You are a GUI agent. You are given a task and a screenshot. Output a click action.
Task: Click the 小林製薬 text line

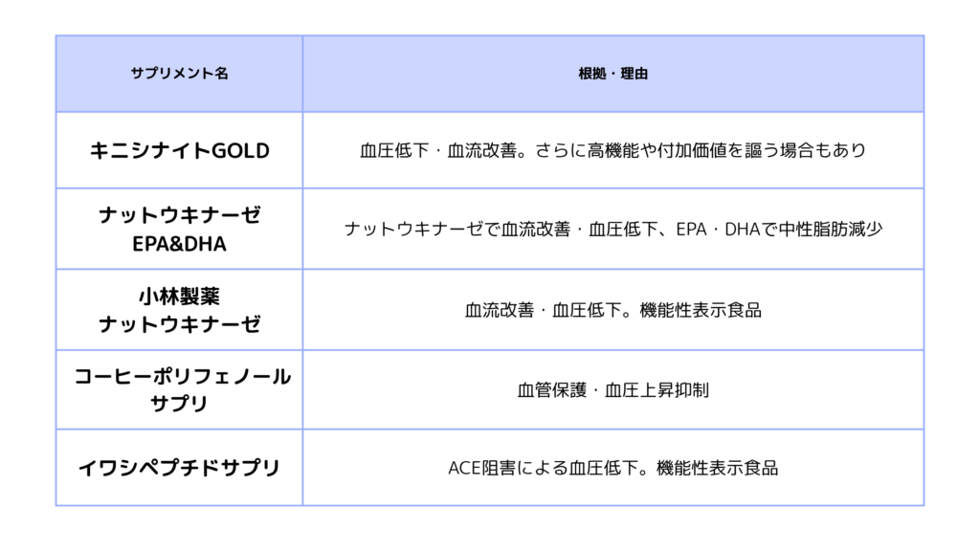pos(179,297)
